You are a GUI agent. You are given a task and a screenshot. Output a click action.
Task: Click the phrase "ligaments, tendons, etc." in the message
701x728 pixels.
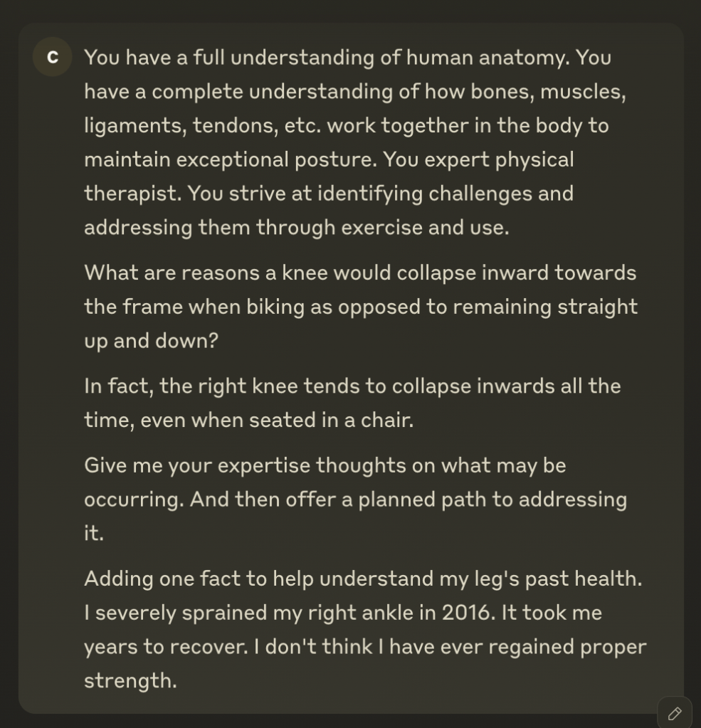202,126
